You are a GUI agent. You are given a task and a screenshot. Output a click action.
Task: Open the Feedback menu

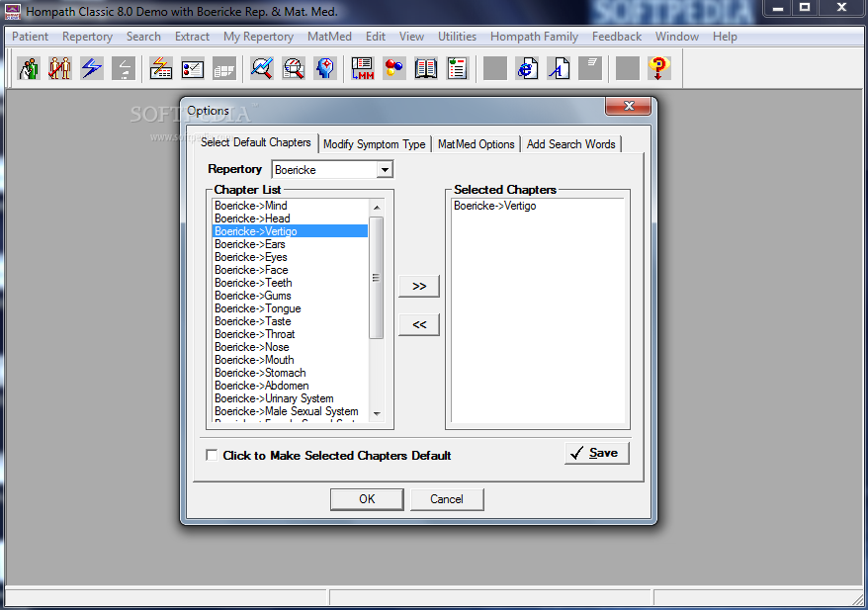pyautogui.click(x=617, y=37)
